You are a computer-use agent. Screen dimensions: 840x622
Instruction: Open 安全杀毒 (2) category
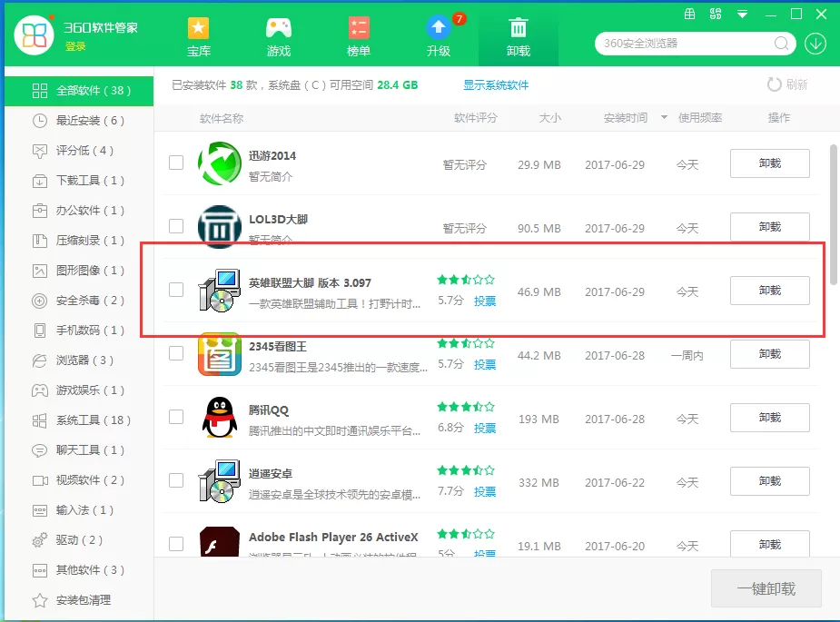coord(79,301)
